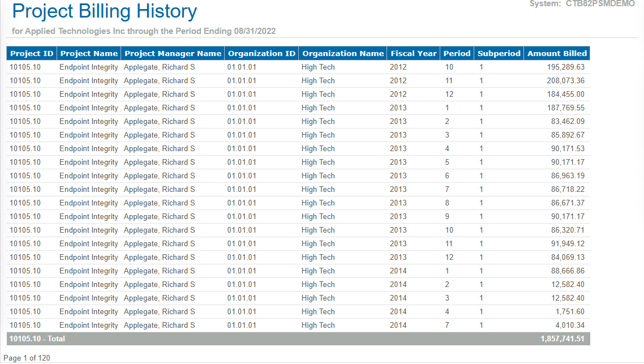Image resolution: width=644 pixels, height=364 pixels.
Task: Click the Page 1 of 120 indicator
Action: pyautogui.click(x=27, y=358)
